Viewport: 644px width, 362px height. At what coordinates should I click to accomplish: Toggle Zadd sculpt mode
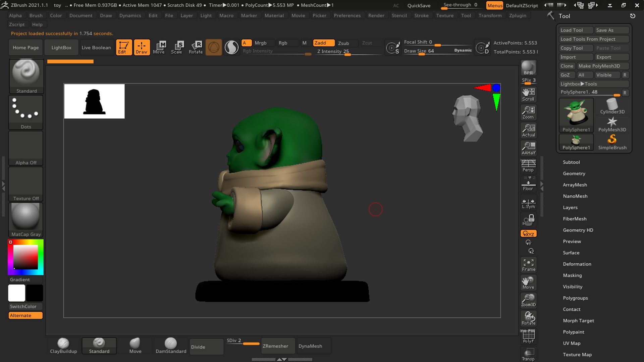click(323, 43)
